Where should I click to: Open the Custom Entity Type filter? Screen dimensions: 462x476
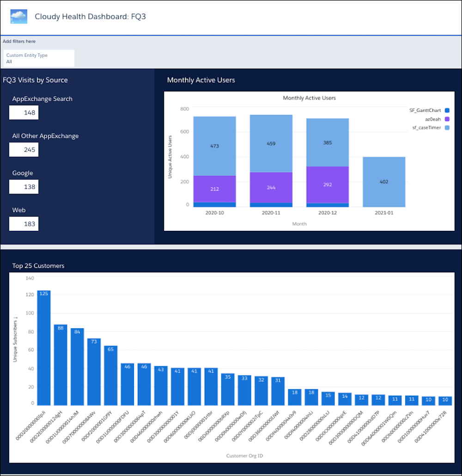tap(38, 58)
